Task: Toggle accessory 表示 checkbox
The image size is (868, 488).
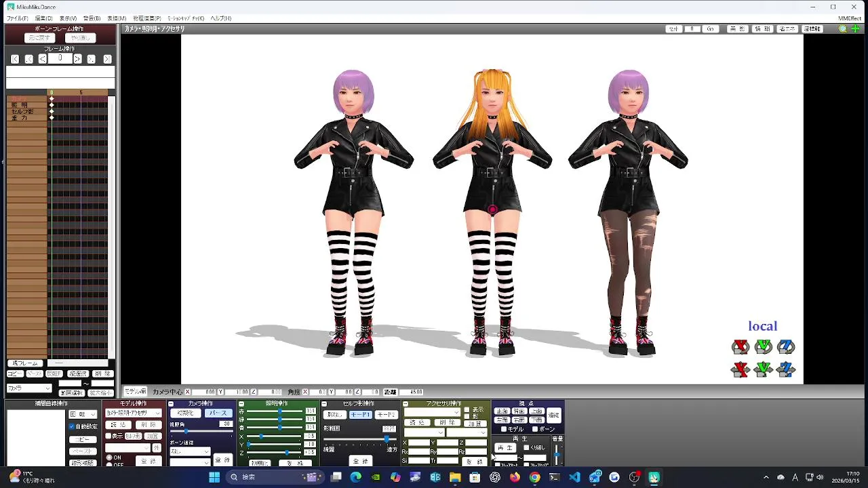Action: point(467,410)
